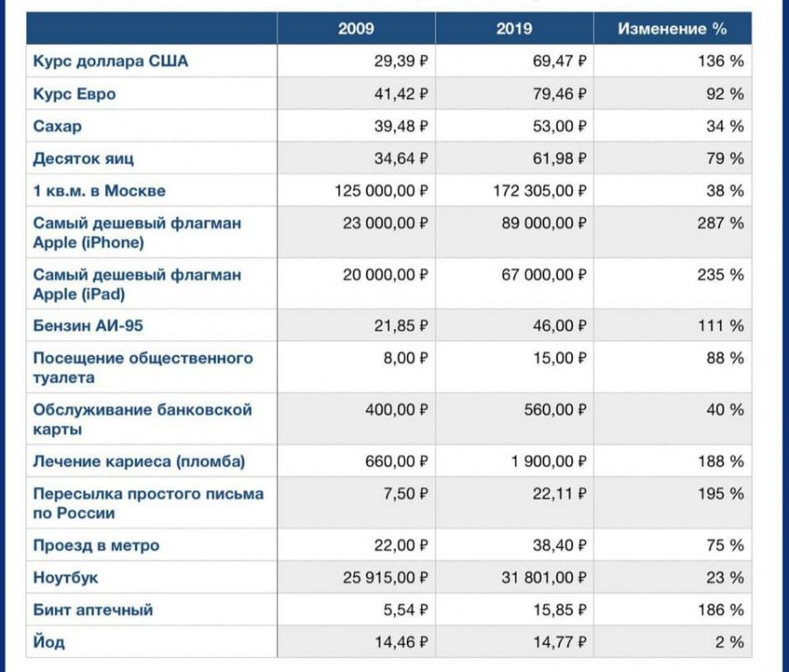Viewport: 789px width, 672px height.
Task: Click the Лечение кариеса 1 900,00 ₽ cell
Action: (514, 461)
